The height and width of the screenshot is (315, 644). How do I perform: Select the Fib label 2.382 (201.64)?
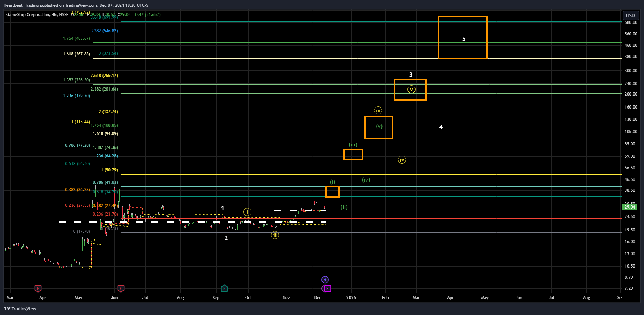pos(104,89)
